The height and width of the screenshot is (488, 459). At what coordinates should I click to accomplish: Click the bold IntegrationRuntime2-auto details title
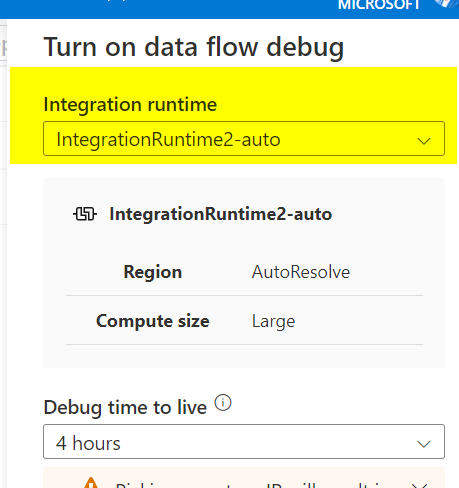click(221, 214)
